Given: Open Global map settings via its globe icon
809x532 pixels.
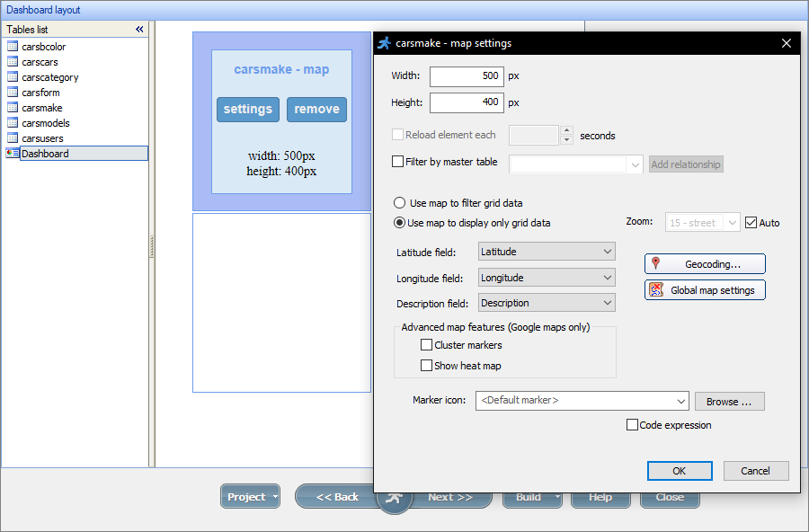Looking at the screenshot, I should pyautogui.click(x=654, y=289).
